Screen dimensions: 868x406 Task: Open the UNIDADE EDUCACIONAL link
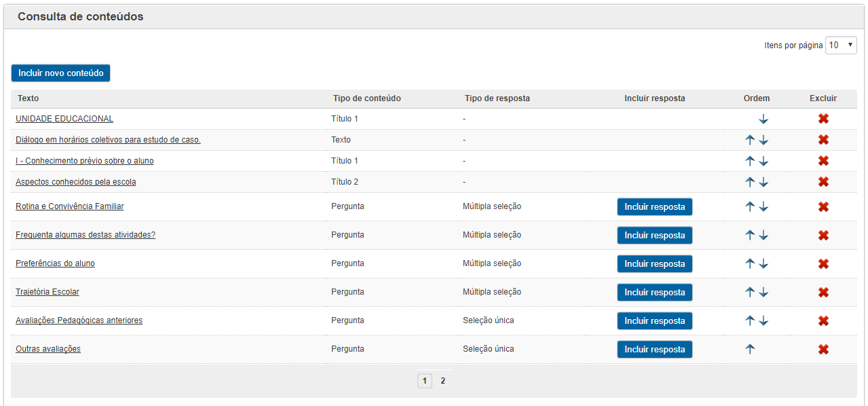64,119
